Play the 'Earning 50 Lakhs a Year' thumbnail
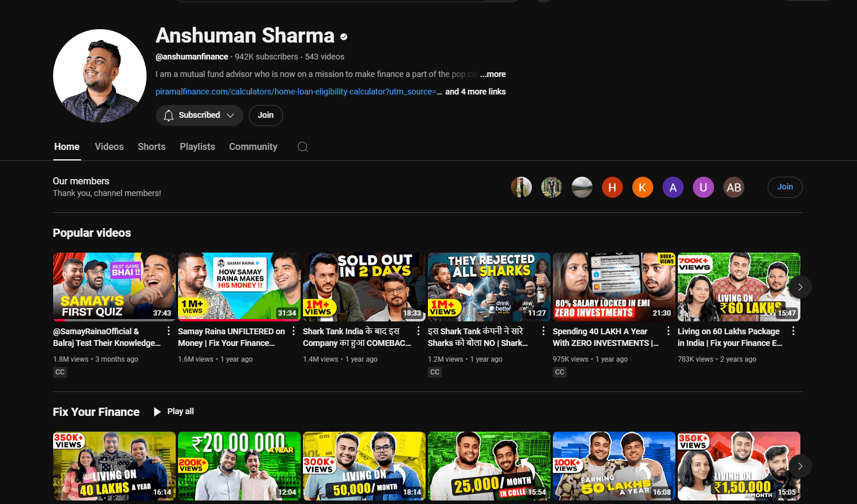The image size is (857, 504). [x=614, y=466]
